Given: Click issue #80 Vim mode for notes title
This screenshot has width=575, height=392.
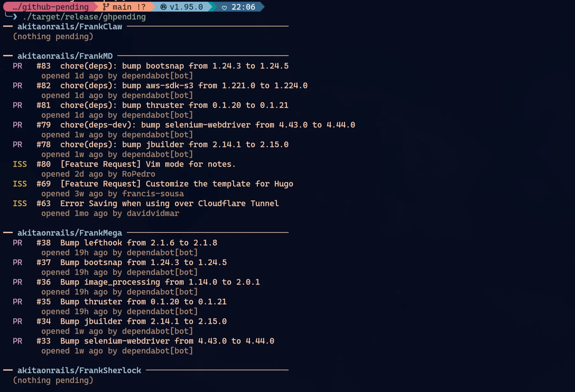Looking at the screenshot, I should click(x=148, y=164).
